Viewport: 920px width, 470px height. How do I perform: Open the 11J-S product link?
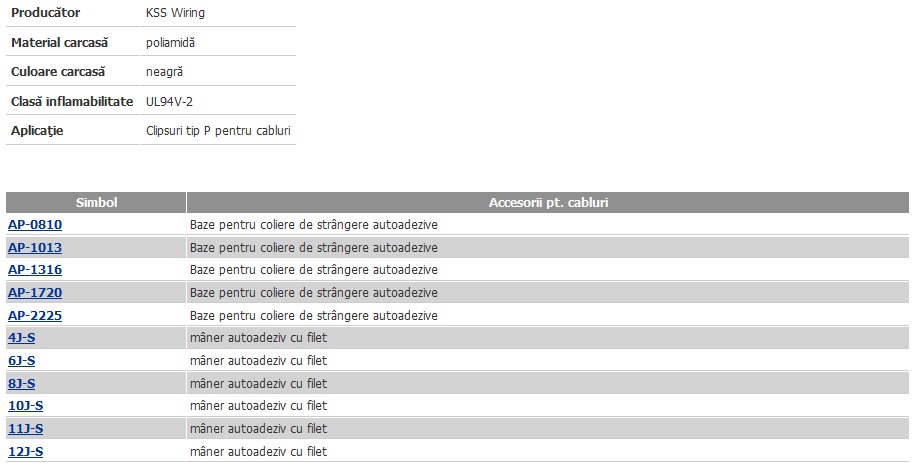[x=26, y=429]
